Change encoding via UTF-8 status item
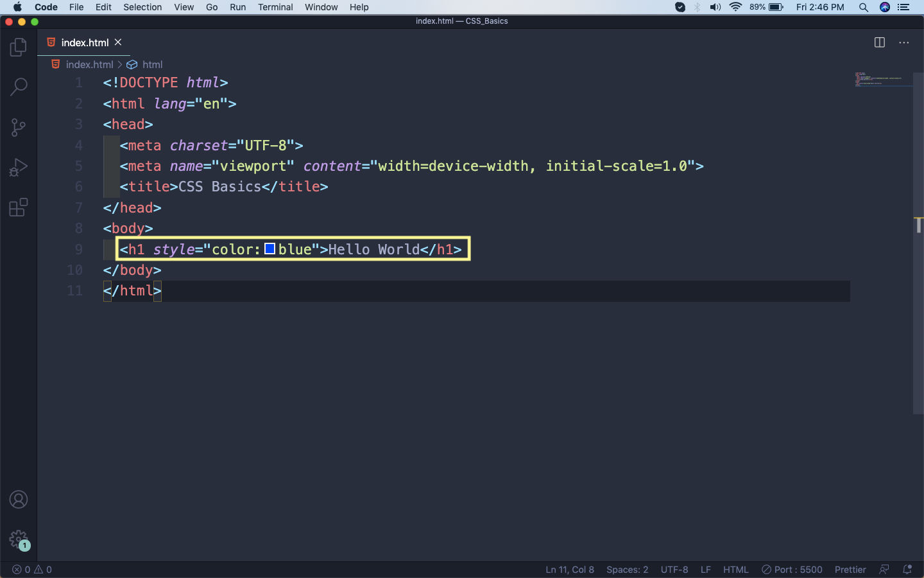Screen dimensions: 924x578 [x=674, y=570]
